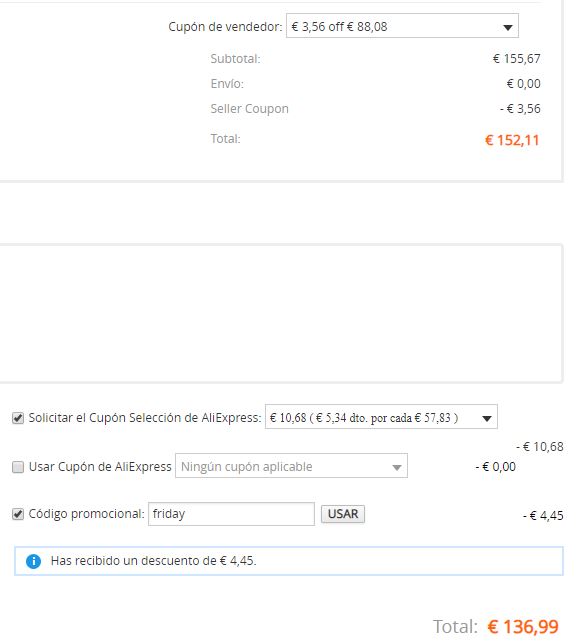Click the Seller Coupon discount line
Image resolution: width=577 pixels, height=642 pixels.
(x=375, y=109)
